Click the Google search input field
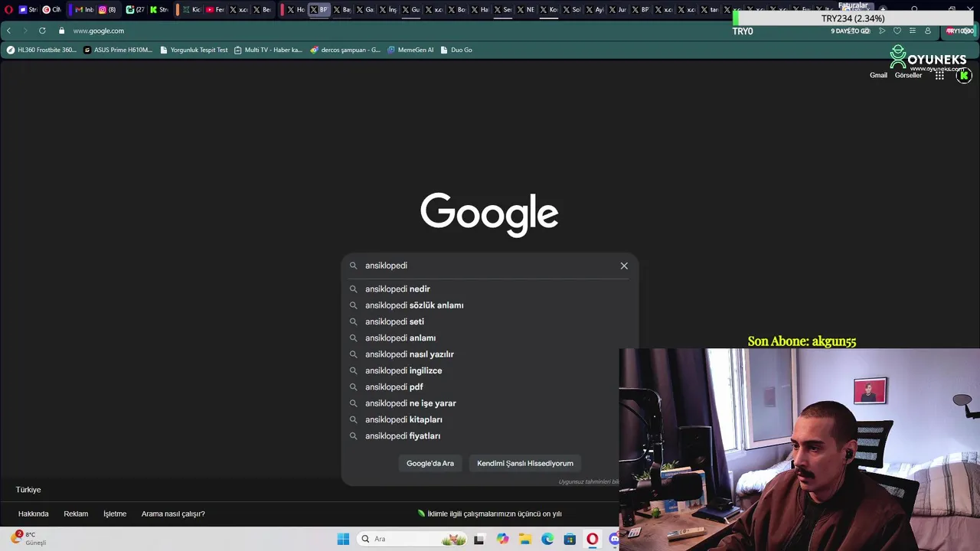Viewport: 980px width, 551px height. point(490,266)
